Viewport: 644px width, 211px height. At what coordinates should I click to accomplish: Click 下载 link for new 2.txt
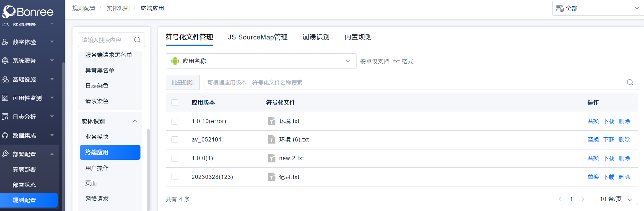point(609,158)
